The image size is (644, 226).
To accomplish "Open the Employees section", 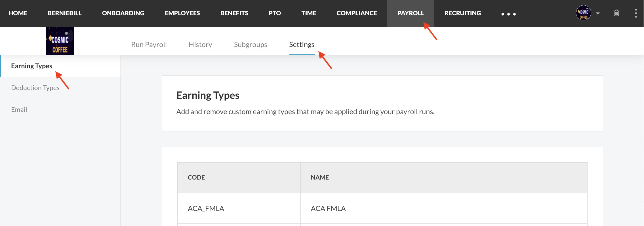I will pos(182,13).
